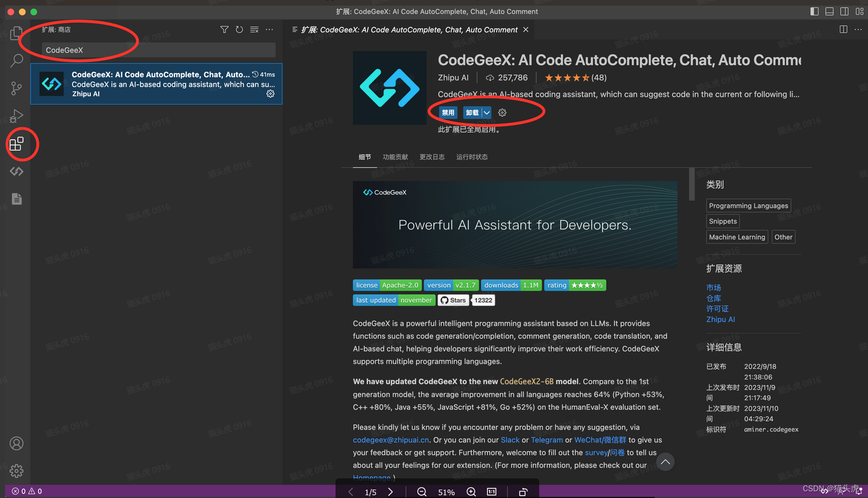
Task: Open the Uninstall dropdown chevron next to 卸载
Action: coord(486,112)
